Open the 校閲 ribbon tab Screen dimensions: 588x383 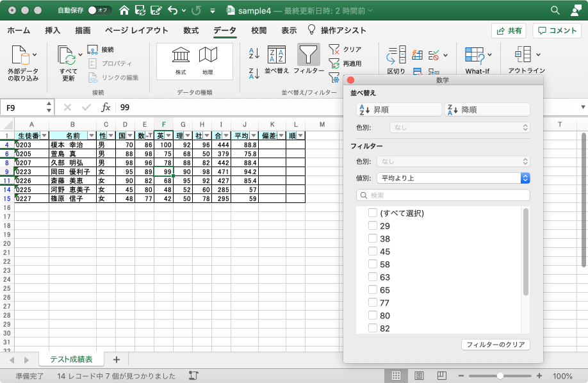click(x=259, y=30)
